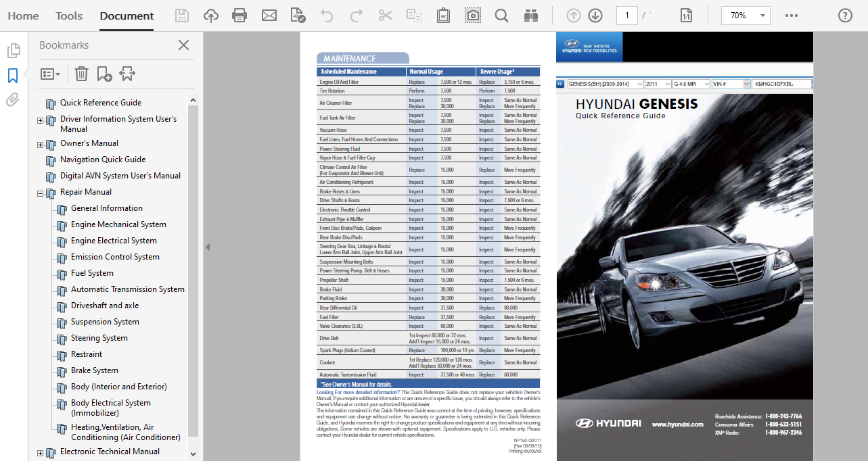Click the page number input field
This screenshot has height=461, width=868.
coord(626,16)
